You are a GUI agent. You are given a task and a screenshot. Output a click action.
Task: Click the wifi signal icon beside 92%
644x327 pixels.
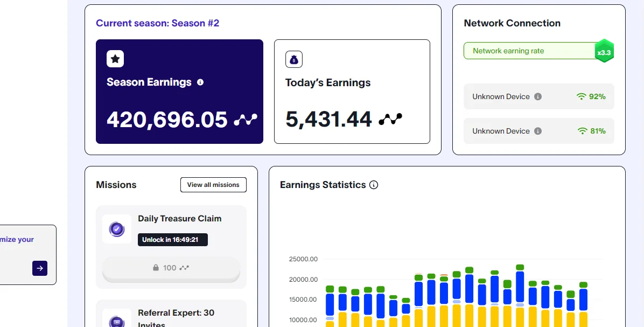(581, 96)
